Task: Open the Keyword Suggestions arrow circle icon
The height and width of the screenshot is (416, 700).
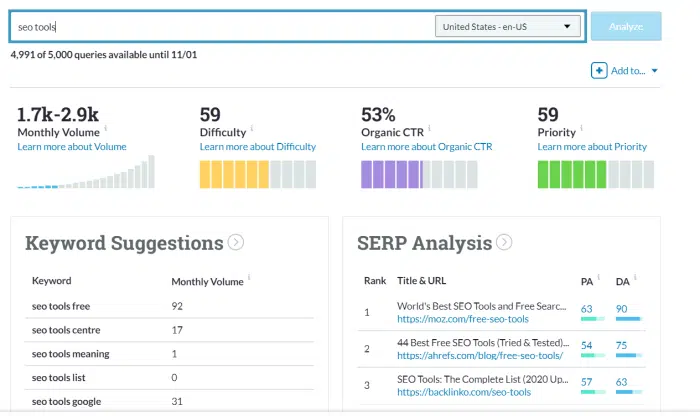Action: (x=236, y=242)
